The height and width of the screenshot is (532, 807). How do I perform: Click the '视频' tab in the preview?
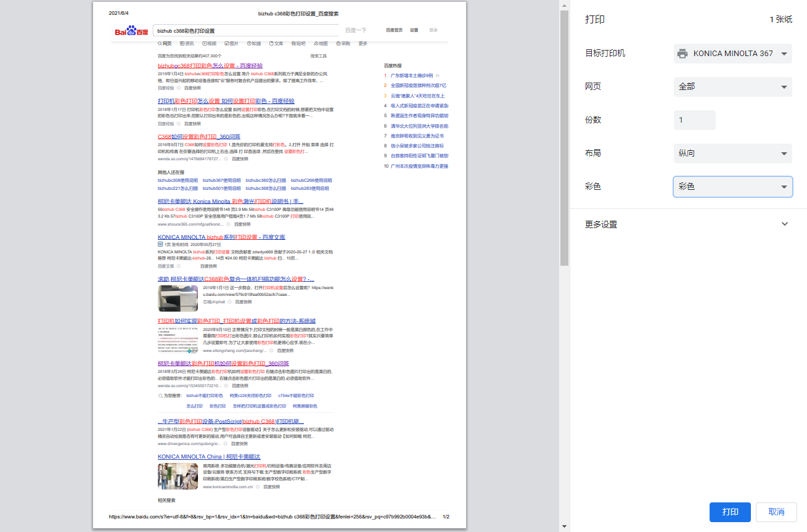click(209, 44)
